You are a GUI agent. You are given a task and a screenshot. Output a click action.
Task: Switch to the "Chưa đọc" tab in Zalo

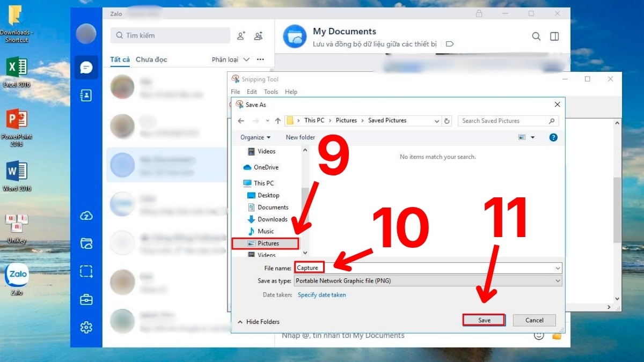pos(151,60)
